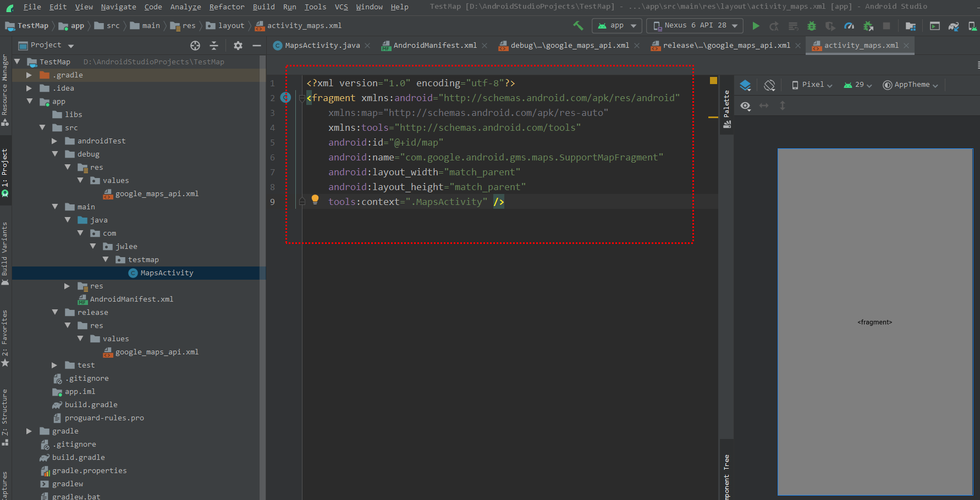Click the Make Project hammer icon
This screenshot has height=500, width=980.
pyautogui.click(x=578, y=25)
